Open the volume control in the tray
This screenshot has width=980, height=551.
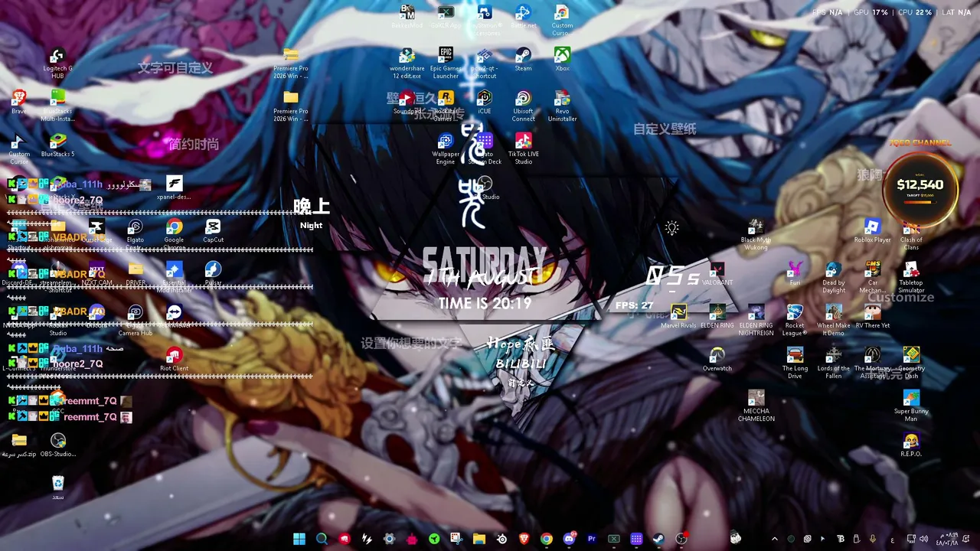click(923, 539)
